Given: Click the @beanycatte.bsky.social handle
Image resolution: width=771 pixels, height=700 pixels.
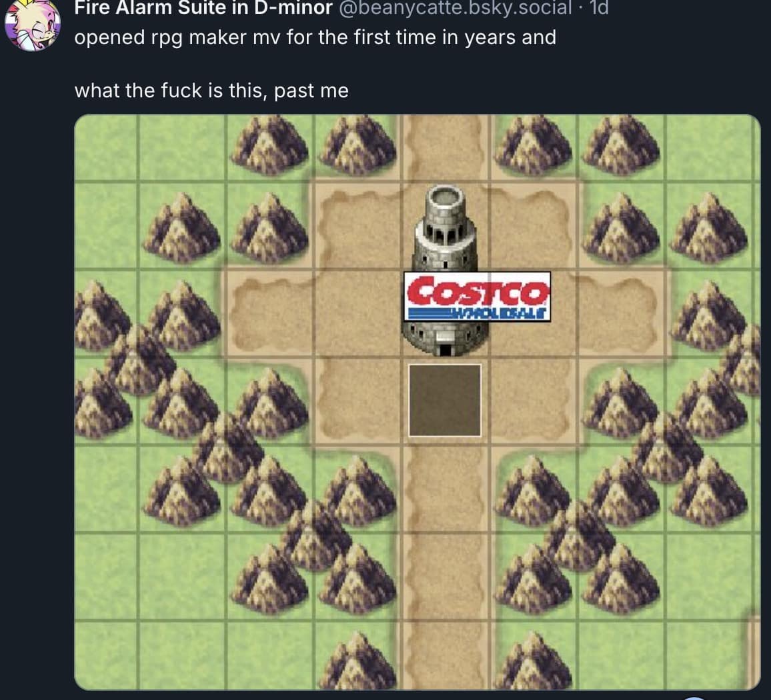Looking at the screenshot, I should (x=456, y=7).
